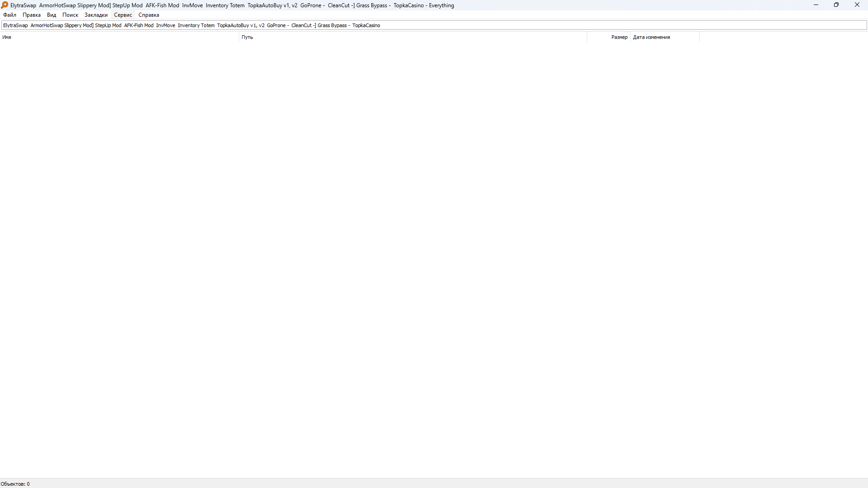The height and width of the screenshot is (488, 868).
Task: Sort by the Дата изменения column
Action: (651, 37)
